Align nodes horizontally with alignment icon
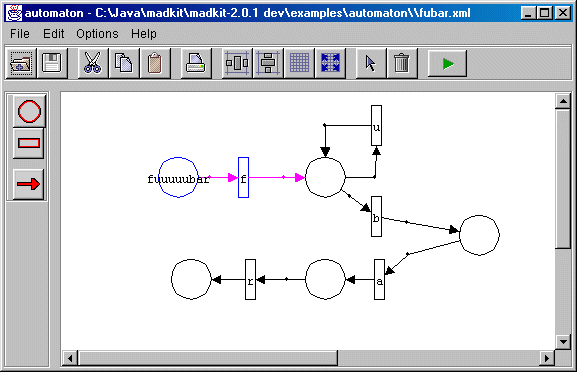 coord(237,63)
